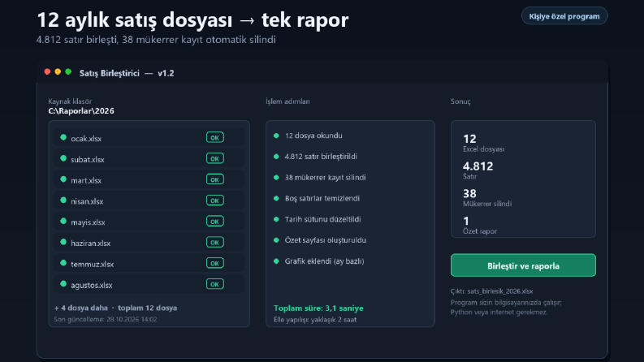The image size is (644, 362).
Task: Click the dot beside Tarih sütunu düzeltildi
Action: [x=276, y=219]
